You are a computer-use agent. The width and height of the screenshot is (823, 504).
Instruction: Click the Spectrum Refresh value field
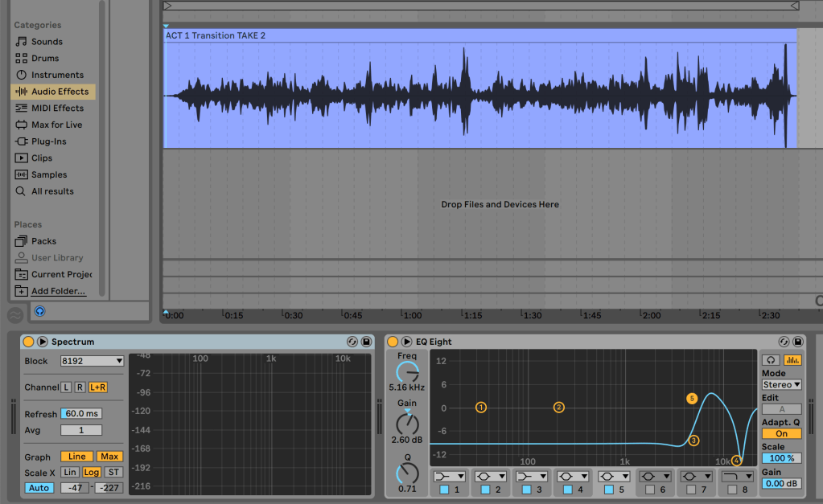pos(81,414)
